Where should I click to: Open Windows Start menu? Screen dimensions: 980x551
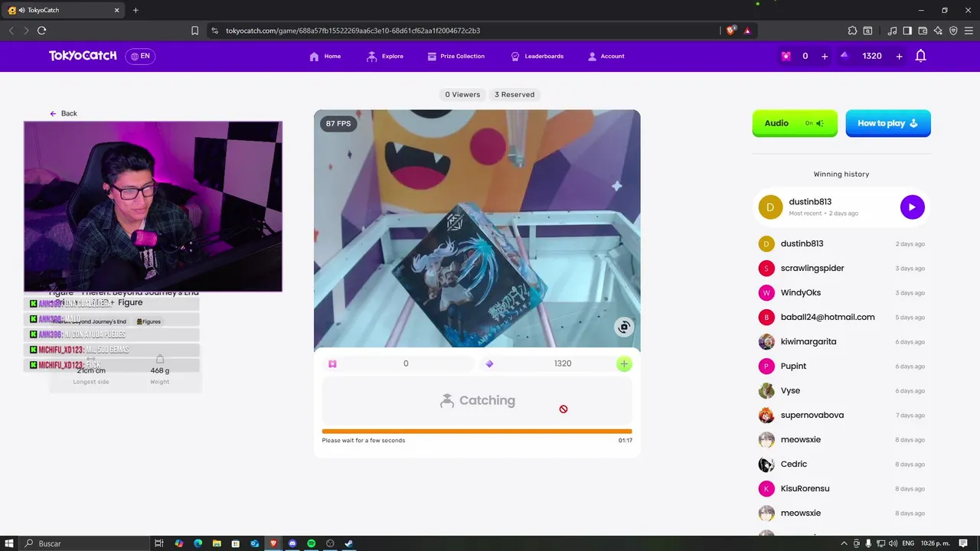[x=9, y=543]
